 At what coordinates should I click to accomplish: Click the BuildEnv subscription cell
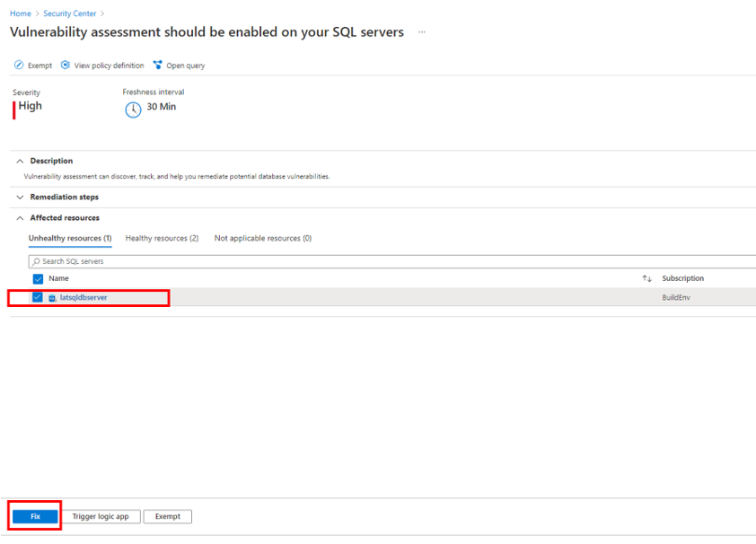tap(676, 298)
